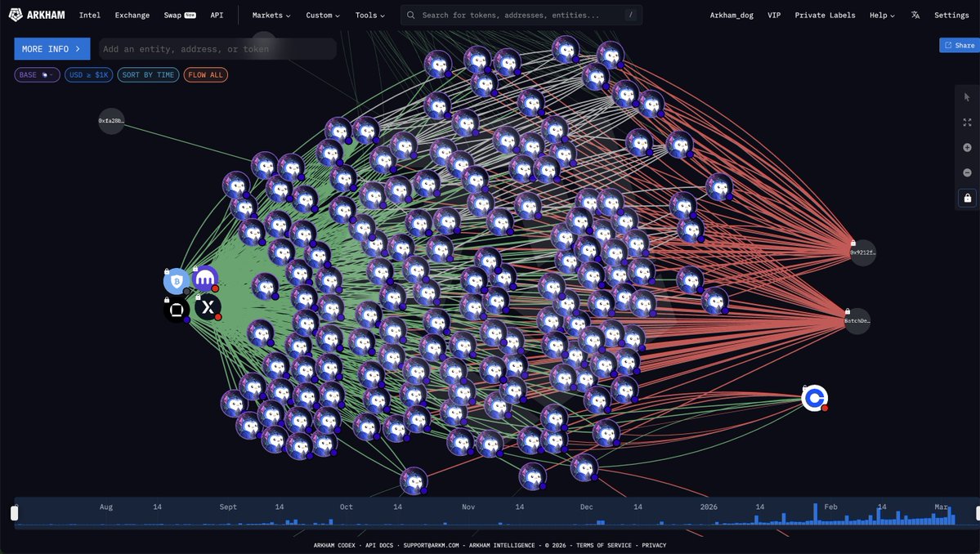Open the Swap page
Viewport: 980px width, 554px height.
click(x=179, y=15)
